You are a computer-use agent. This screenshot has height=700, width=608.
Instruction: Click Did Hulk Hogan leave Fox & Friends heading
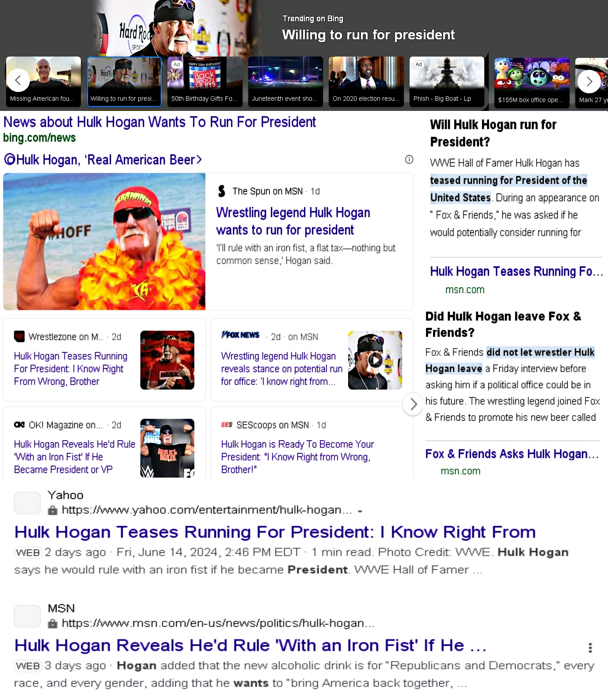[x=503, y=324]
